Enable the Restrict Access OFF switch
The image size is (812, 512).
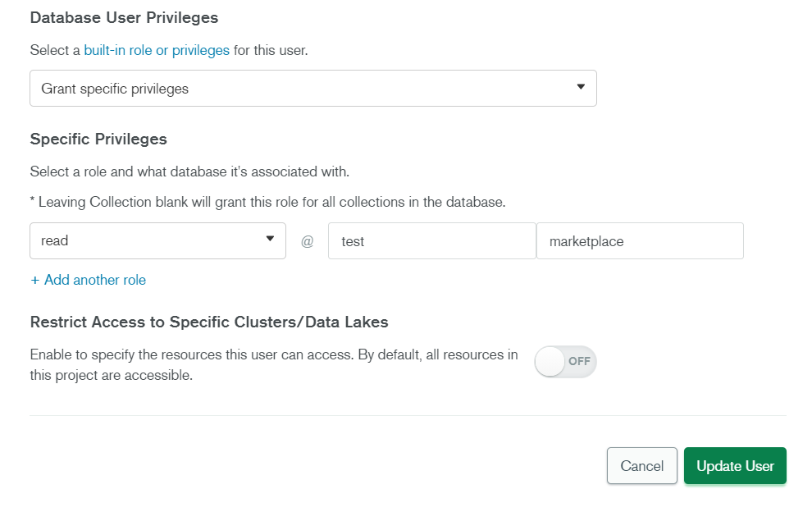click(x=565, y=362)
